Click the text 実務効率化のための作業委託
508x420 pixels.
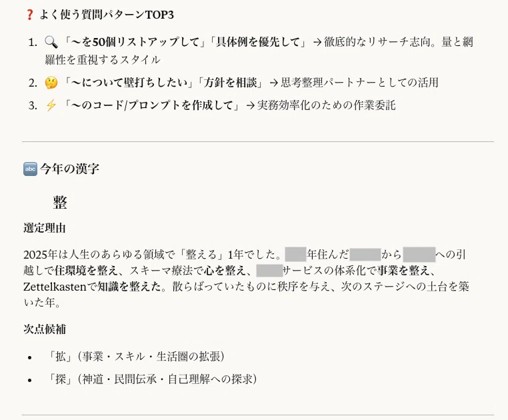pos(326,105)
